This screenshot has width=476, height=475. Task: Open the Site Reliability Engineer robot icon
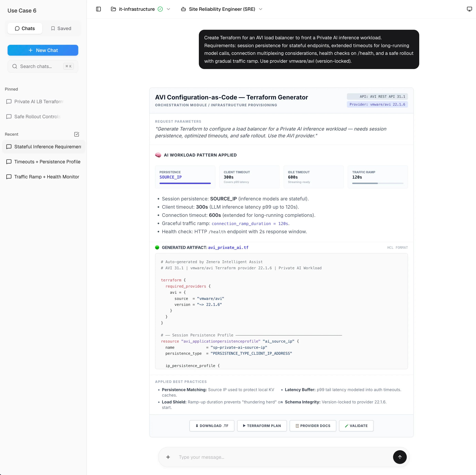tap(183, 9)
